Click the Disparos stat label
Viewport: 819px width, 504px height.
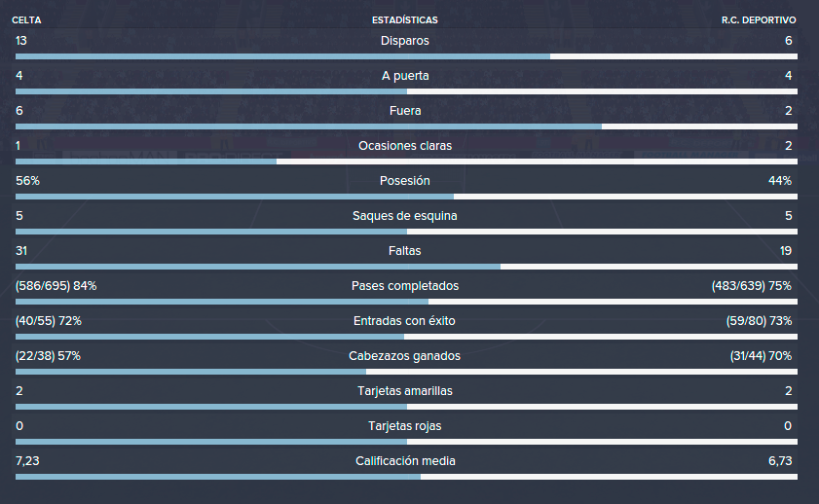[405, 41]
